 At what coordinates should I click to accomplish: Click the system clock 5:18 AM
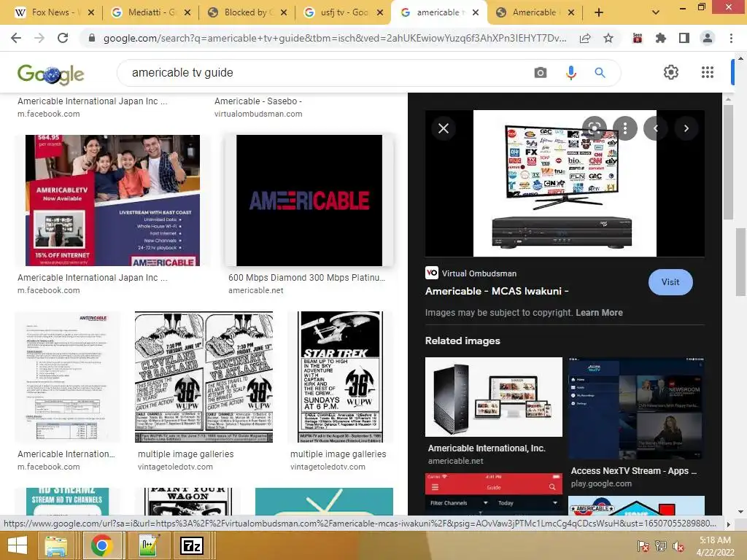pyautogui.click(x=715, y=540)
